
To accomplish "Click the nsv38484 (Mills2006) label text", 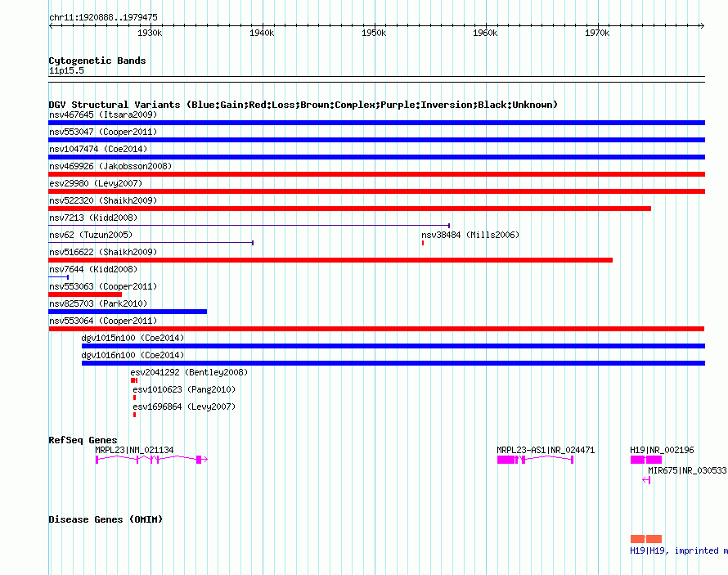I will click(470, 235).
